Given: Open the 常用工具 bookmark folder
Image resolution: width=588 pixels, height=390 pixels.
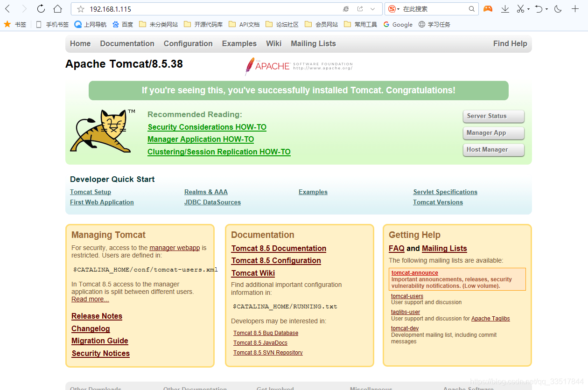Looking at the screenshot, I should click(x=361, y=24).
